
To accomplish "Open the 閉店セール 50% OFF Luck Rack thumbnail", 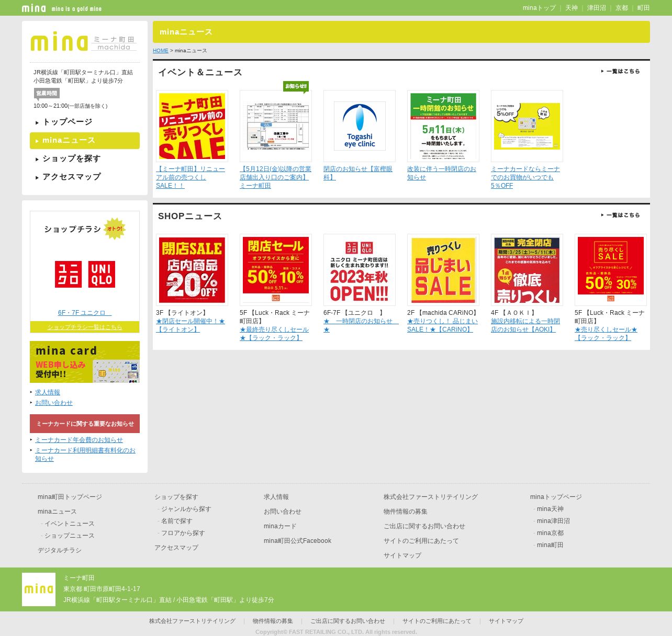I will point(276,270).
